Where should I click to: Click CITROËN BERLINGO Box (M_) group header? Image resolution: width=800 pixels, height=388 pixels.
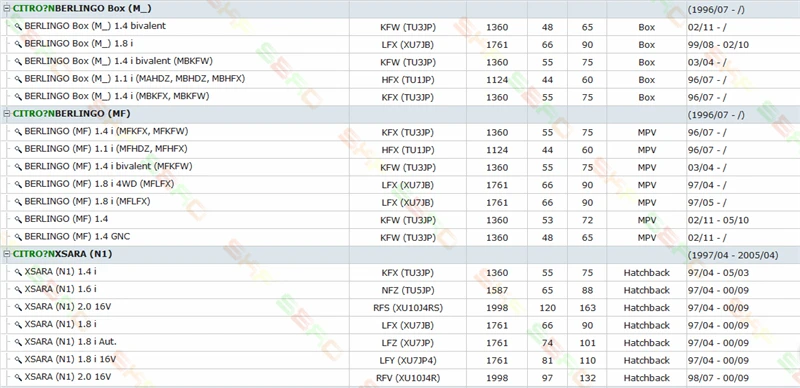[82, 9]
